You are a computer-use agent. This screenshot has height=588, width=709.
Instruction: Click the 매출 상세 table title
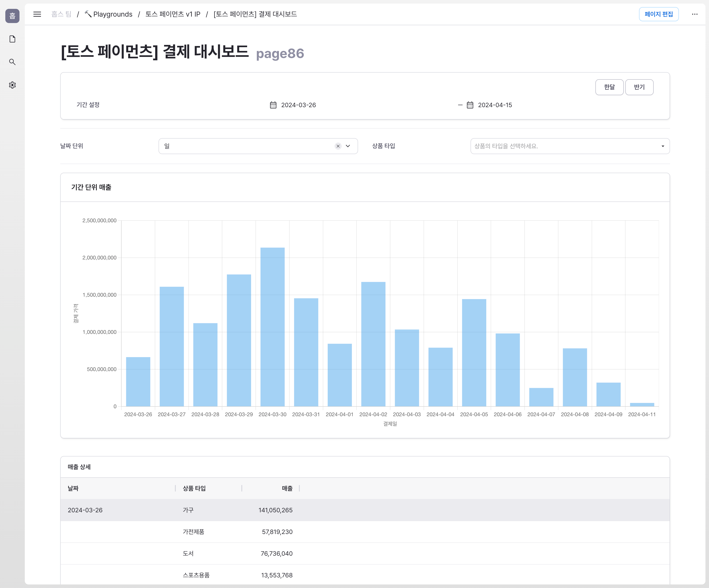coord(79,467)
